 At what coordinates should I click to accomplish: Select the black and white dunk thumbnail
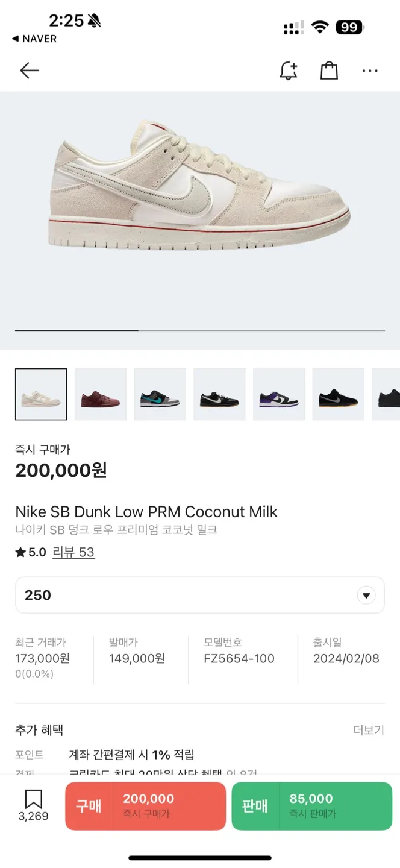coord(219,394)
